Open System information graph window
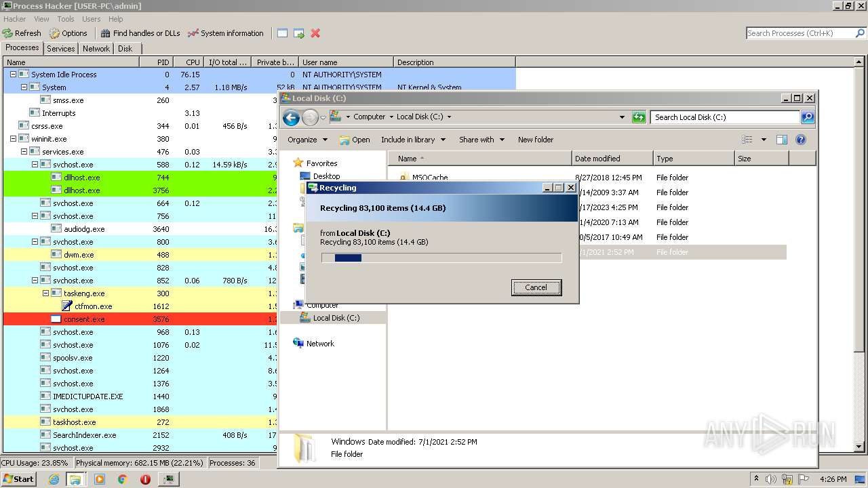Screen dimensions: 868x488 coord(225,33)
